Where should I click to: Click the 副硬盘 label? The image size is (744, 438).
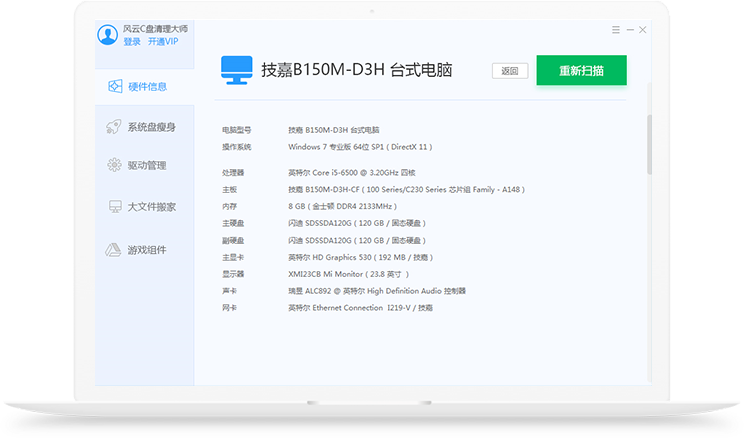pos(233,241)
